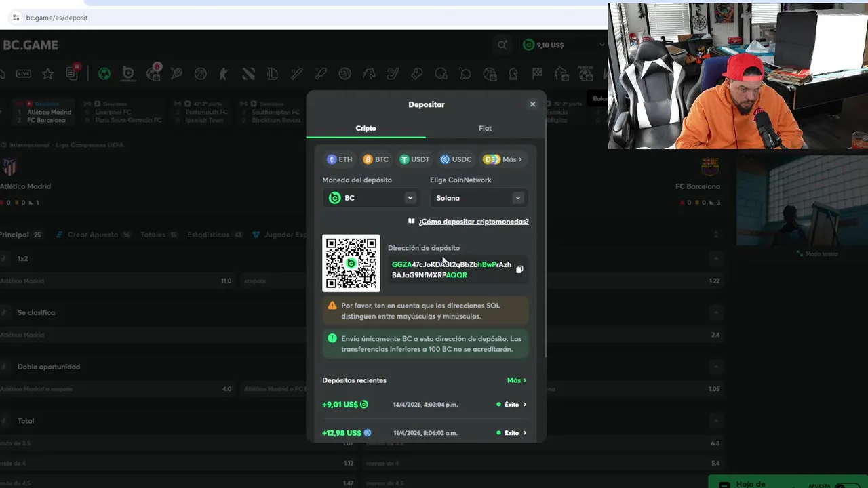Select the BC Originals sport icon
This screenshot has height=488, width=868.
click(129, 73)
